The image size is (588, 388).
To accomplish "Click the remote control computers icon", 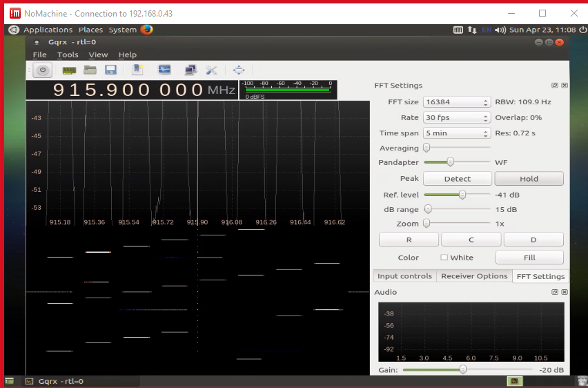I will (x=190, y=70).
